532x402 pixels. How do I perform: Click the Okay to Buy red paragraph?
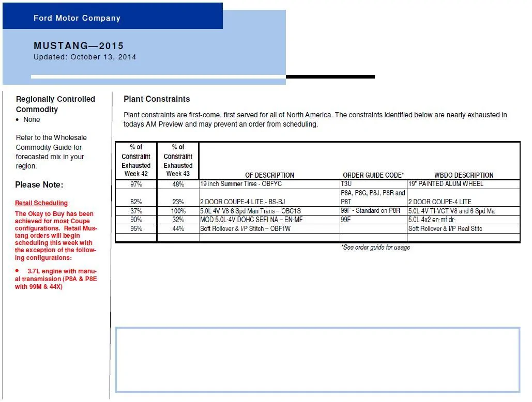click(x=56, y=236)
